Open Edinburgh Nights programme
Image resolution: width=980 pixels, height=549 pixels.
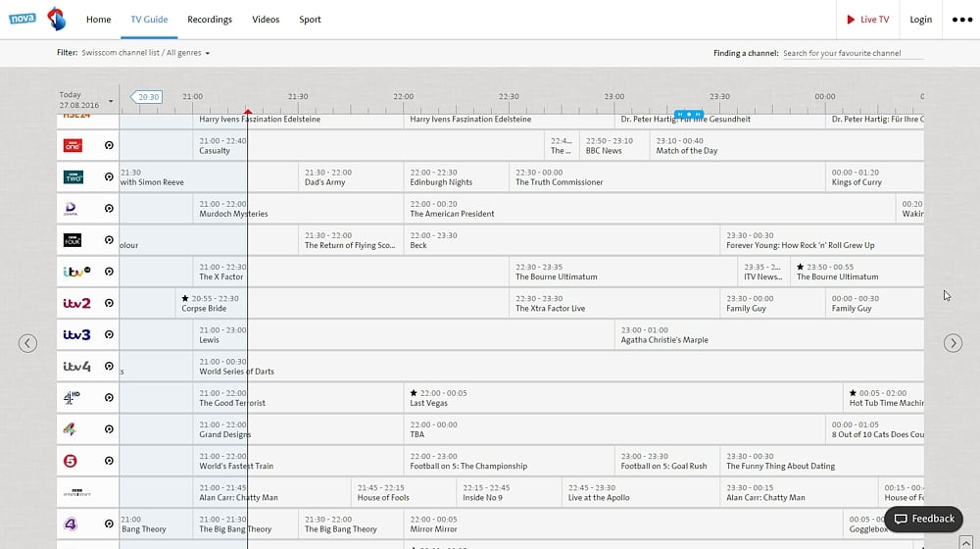click(457, 177)
